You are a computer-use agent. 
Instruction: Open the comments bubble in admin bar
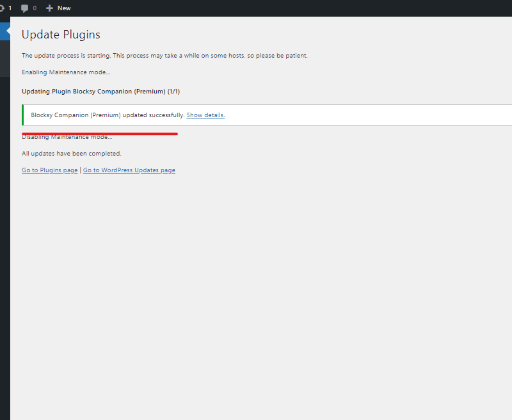[x=24, y=8]
